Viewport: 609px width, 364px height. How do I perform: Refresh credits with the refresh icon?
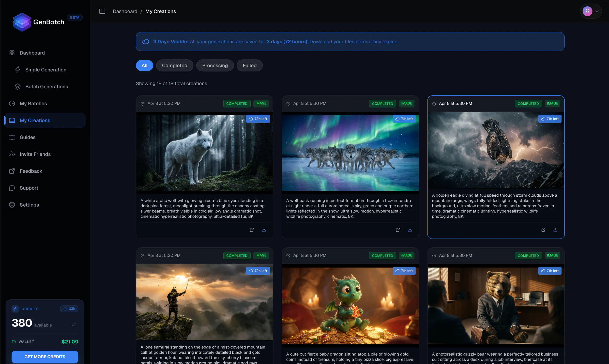tap(74, 324)
